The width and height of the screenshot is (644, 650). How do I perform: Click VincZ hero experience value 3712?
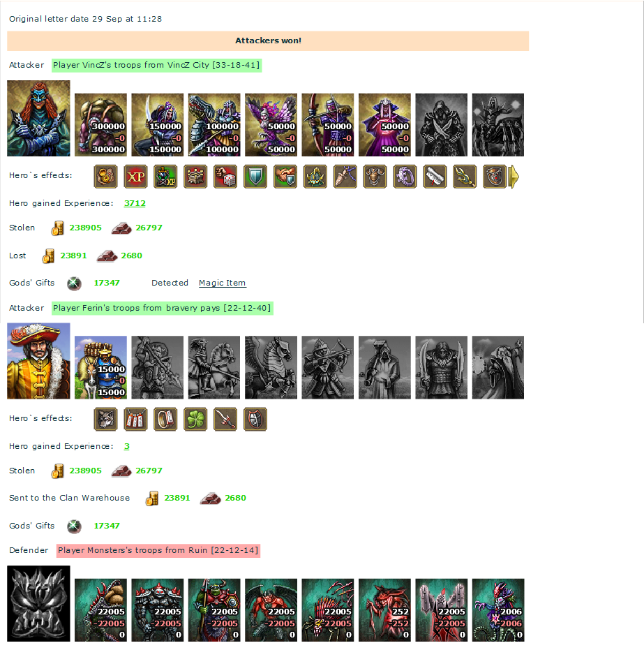point(135,203)
